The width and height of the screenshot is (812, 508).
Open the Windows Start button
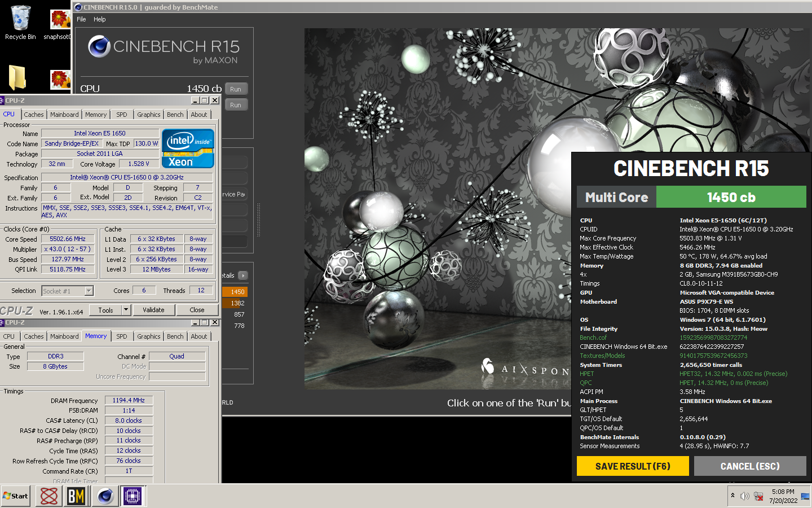pos(15,496)
